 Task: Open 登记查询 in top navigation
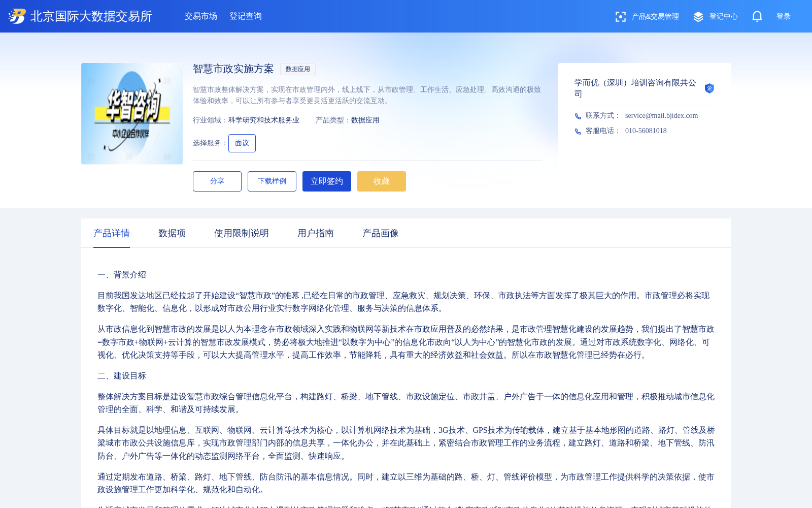246,16
